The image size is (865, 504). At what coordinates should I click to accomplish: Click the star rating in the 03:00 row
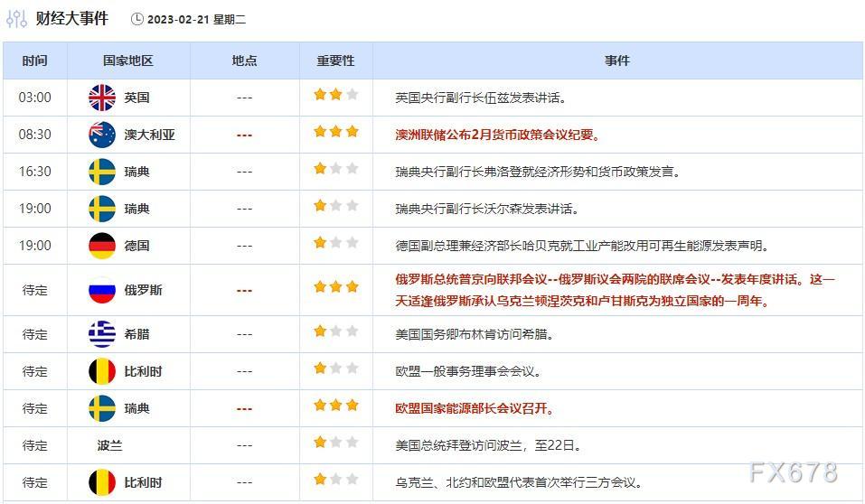(335, 95)
